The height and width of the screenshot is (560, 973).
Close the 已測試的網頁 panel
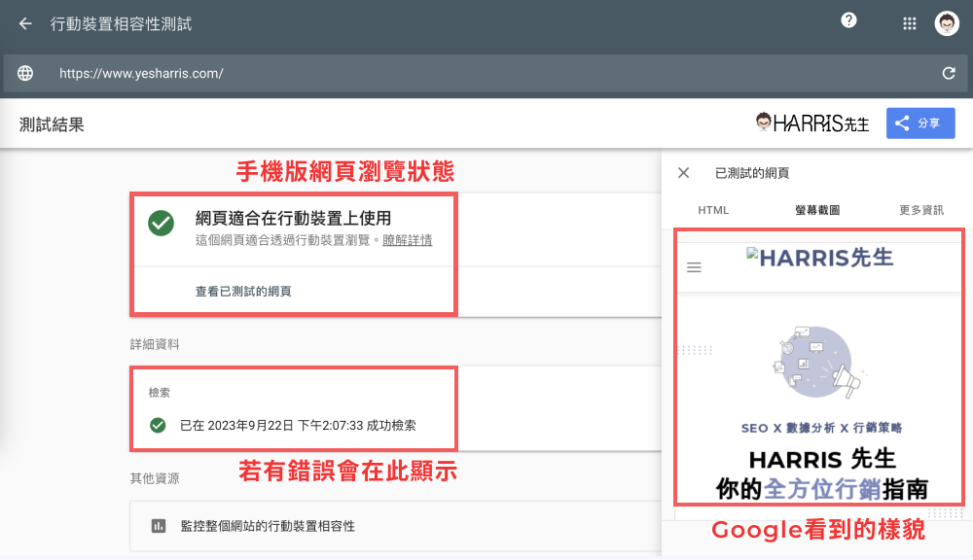(683, 172)
